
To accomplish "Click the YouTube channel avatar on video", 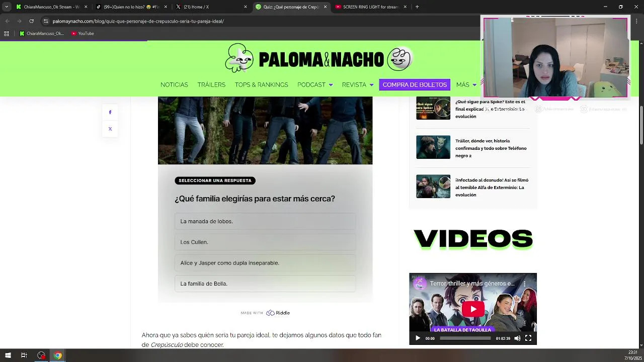I will pos(420,284).
